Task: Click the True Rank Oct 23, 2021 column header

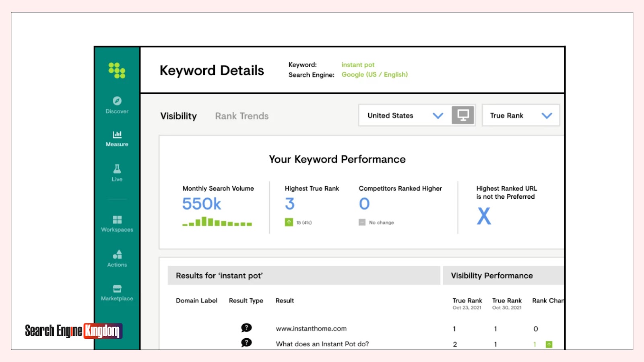Action: point(467,304)
